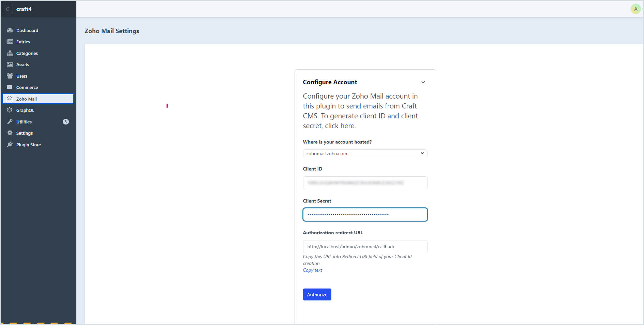This screenshot has height=325, width=644.
Task: Click the GraphQL icon in sidebar
Action: (10, 110)
